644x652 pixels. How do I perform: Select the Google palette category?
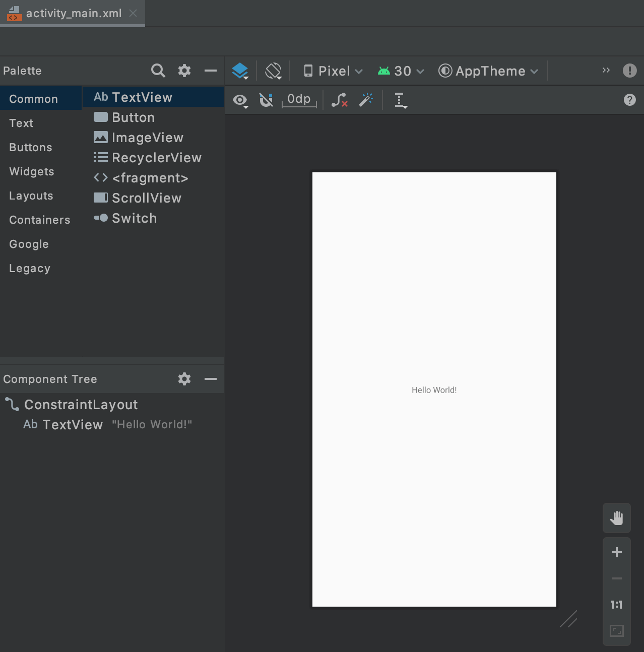click(x=41, y=244)
